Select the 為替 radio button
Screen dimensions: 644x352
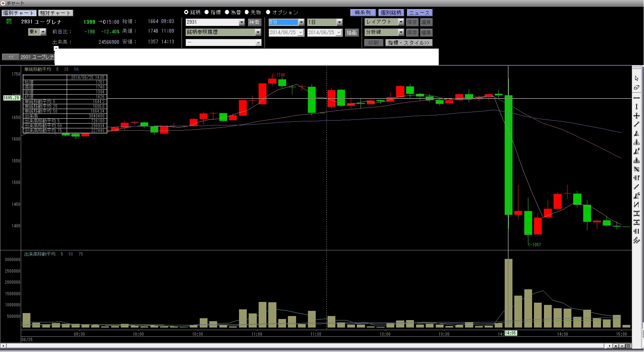227,12
